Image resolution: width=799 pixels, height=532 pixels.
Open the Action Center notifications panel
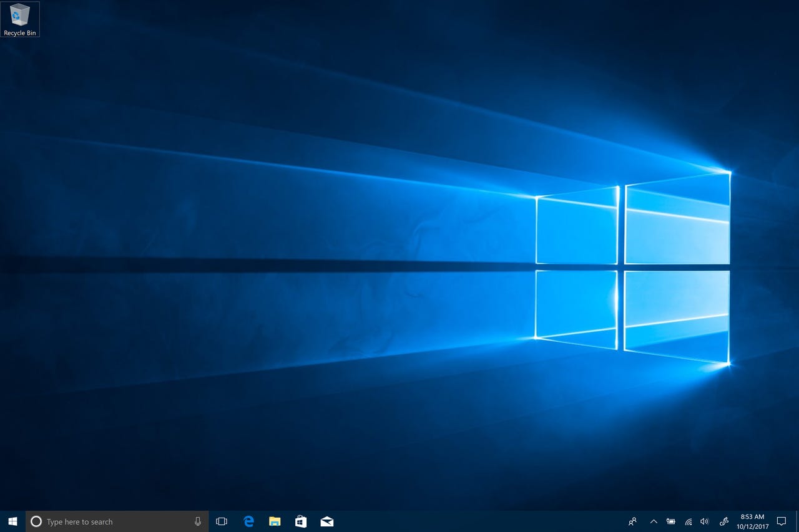782,521
